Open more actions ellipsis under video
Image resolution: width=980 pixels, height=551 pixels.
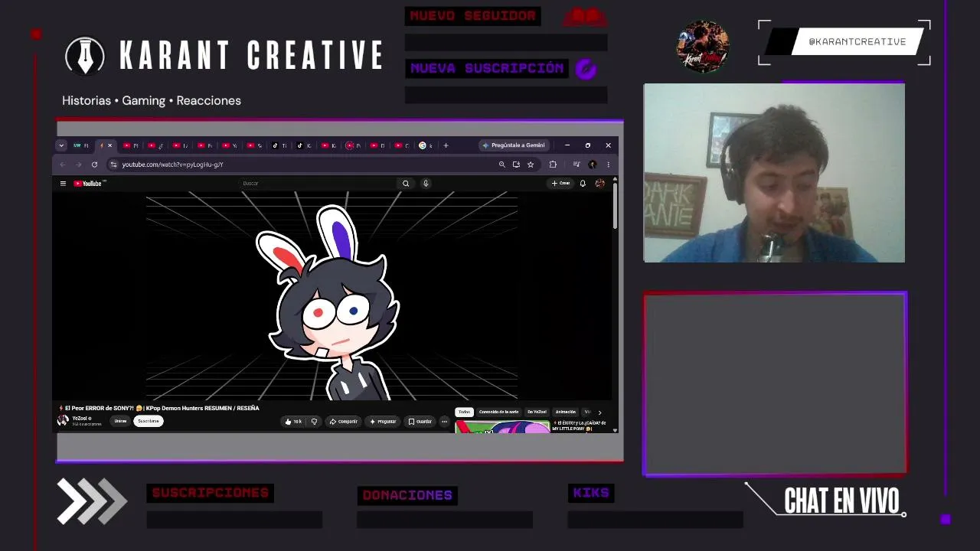[x=444, y=422]
